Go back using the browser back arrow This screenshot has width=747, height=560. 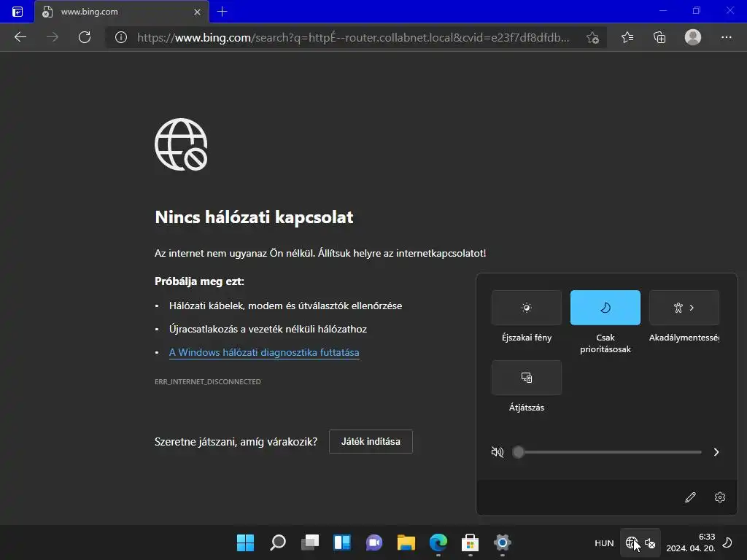tap(20, 37)
